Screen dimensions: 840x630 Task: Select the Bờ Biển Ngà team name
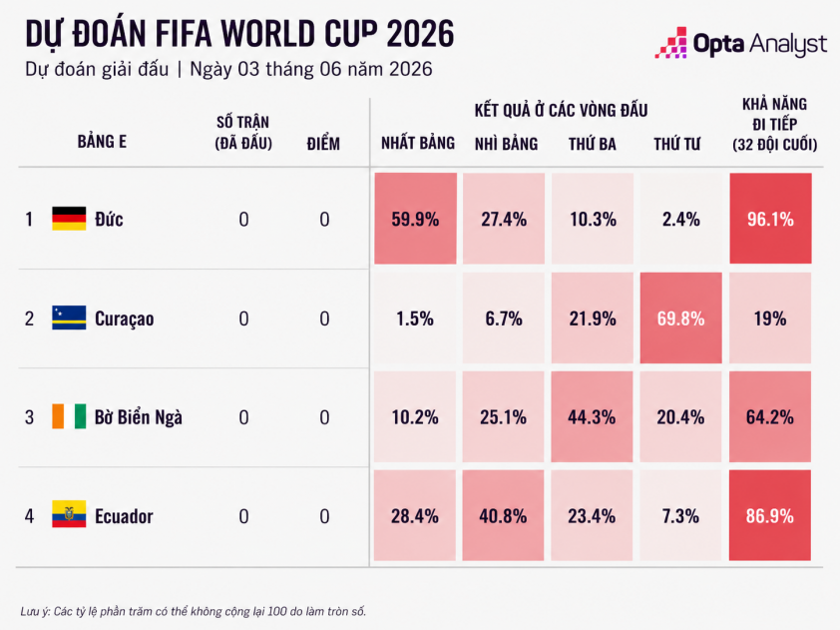tap(139, 417)
